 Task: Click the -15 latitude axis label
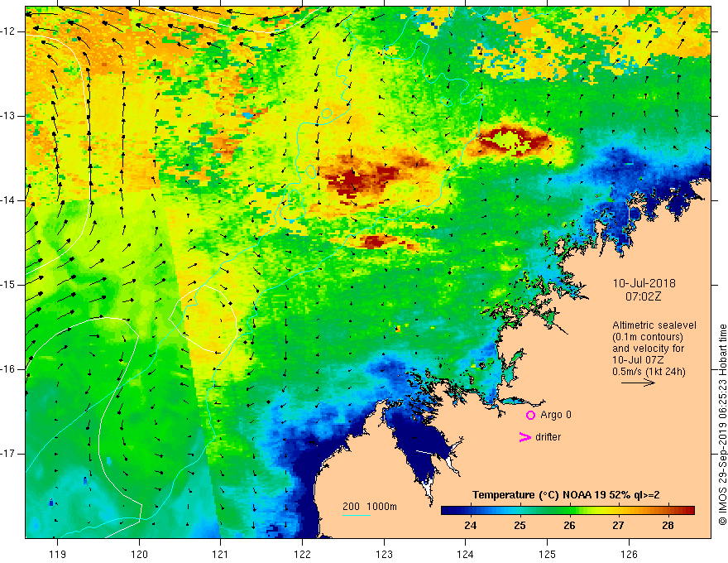coord(8,285)
